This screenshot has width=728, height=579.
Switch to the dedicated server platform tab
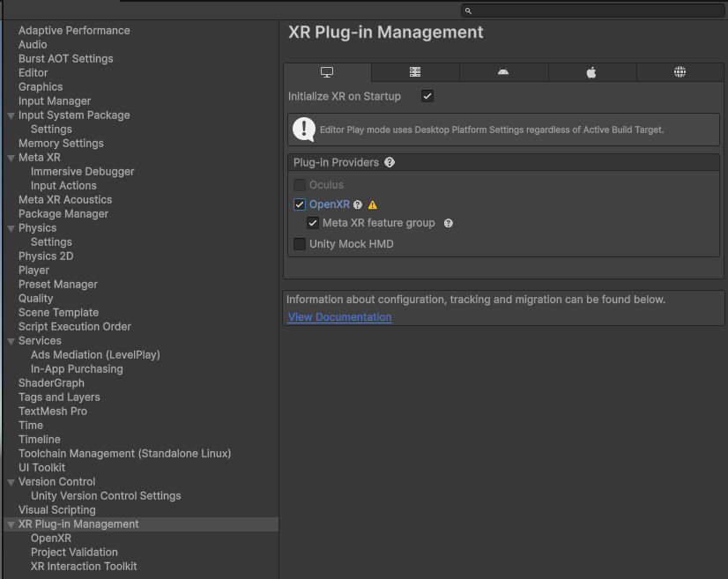pyautogui.click(x=415, y=72)
